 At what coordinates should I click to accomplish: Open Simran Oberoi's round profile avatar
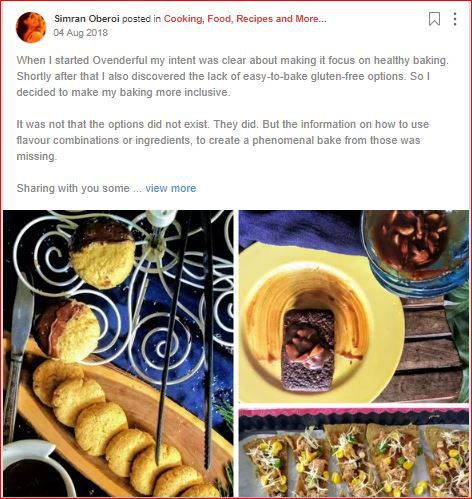pyautogui.click(x=31, y=27)
